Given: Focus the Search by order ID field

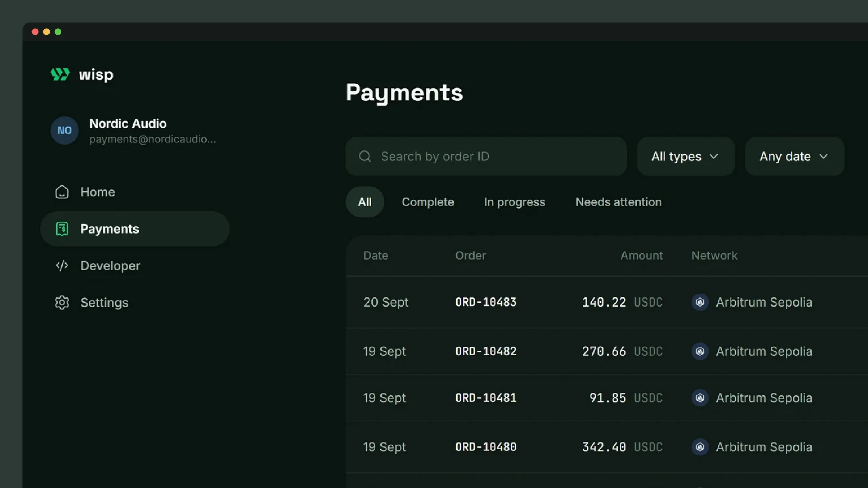Looking at the screenshot, I should pos(486,157).
